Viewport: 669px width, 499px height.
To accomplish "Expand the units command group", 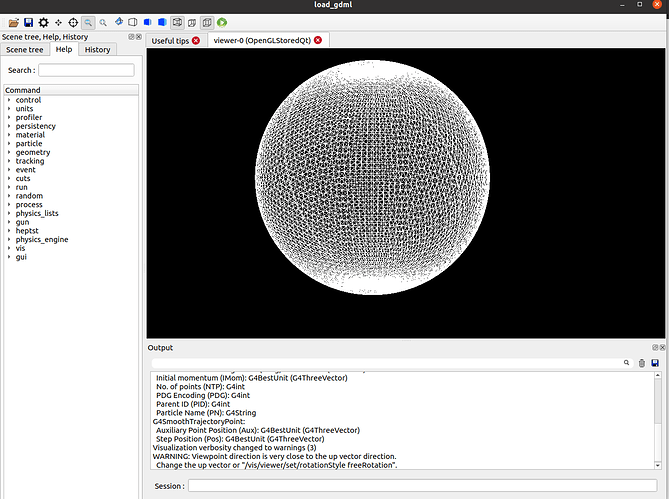I will pyautogui.click(x=9, y=108).
